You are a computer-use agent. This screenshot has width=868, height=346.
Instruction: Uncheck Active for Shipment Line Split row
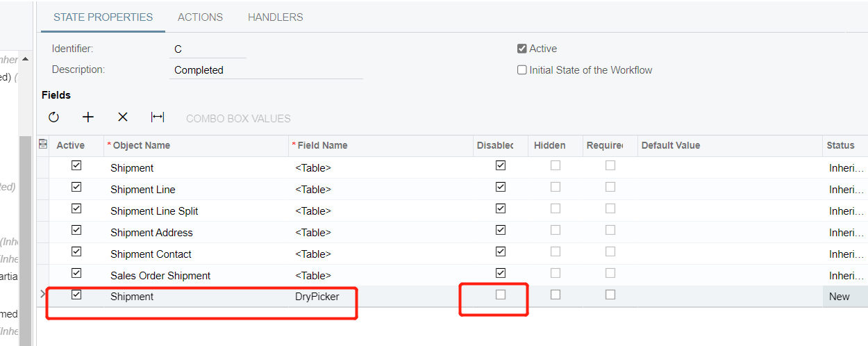click(76, 208)
